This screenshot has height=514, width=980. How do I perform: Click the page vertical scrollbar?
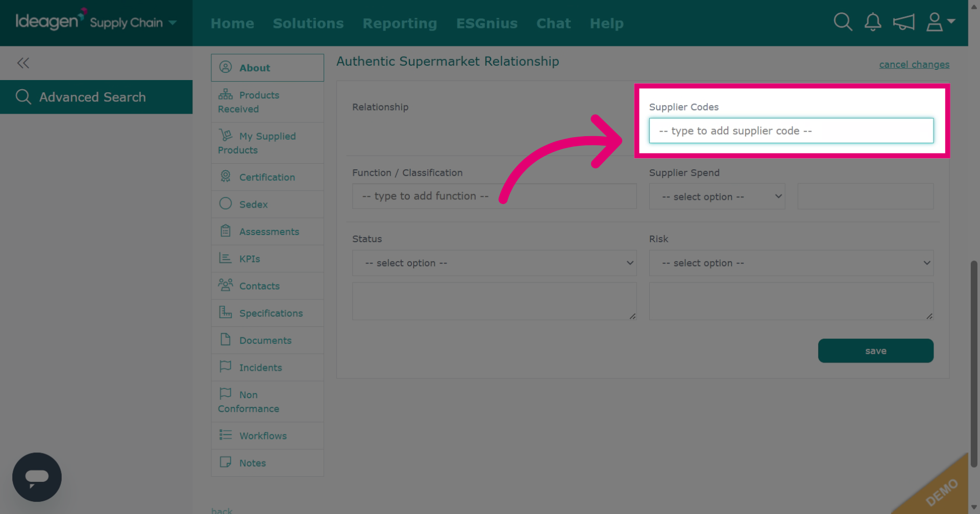974,364
